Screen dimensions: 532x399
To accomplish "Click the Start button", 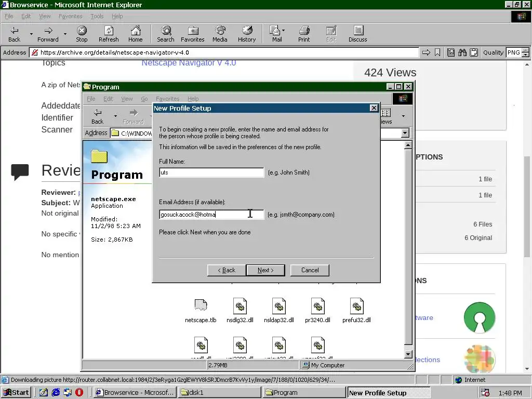I will [x=16, y=393].
